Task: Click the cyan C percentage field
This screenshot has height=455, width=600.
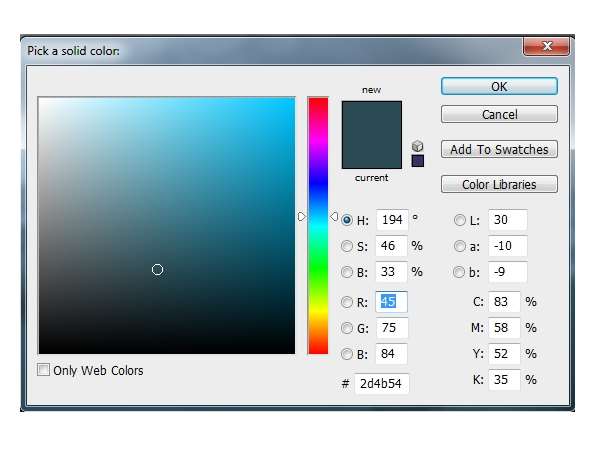Action: (x=504, y=302)
